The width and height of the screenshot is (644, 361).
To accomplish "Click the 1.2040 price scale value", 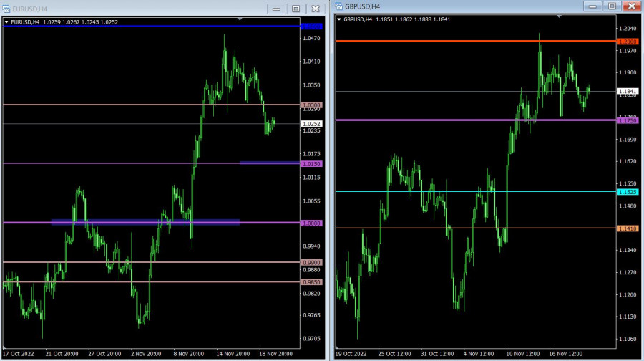I will [x=628, y=29].
